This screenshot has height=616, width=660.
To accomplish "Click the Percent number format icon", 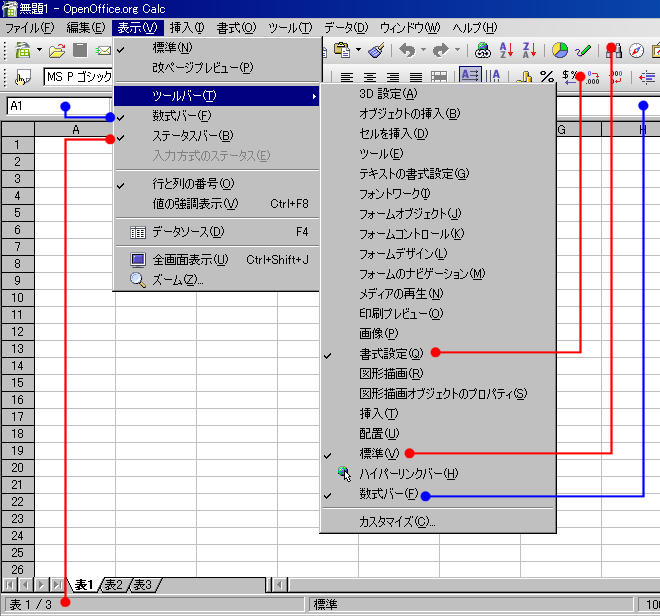I will 547,77.
